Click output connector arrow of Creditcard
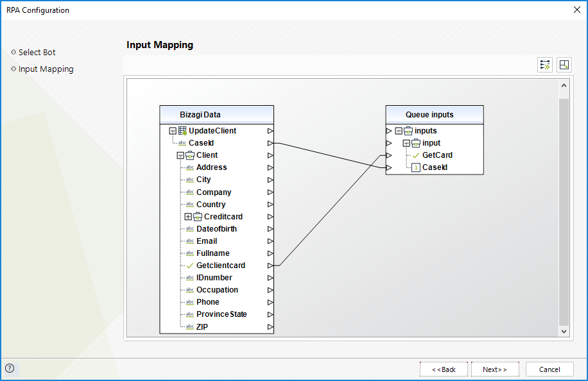The image size is (588, 381). [270, 217]
